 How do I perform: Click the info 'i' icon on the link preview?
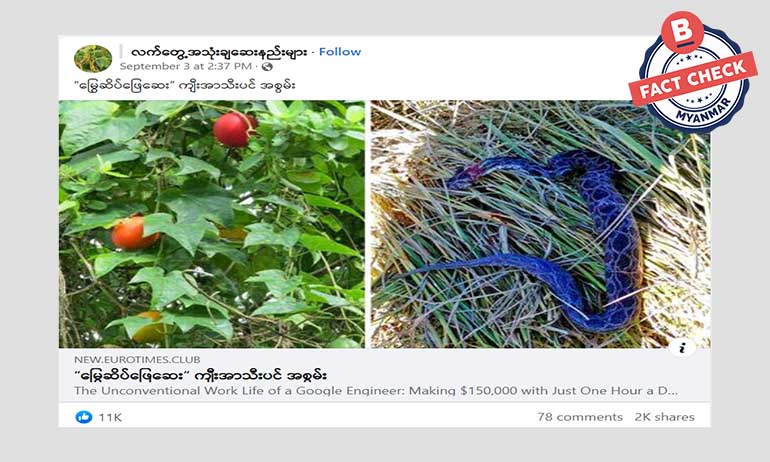pos(682,348)
